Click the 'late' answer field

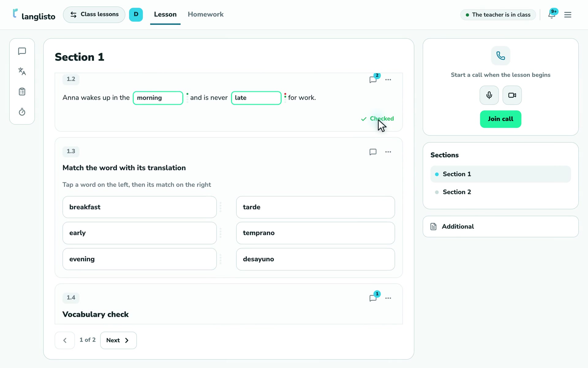[x=256, y=98]
